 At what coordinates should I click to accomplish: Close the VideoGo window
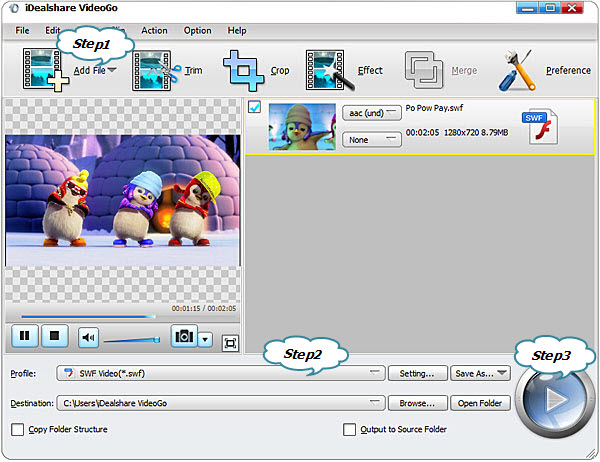click(x=572, y=8)
